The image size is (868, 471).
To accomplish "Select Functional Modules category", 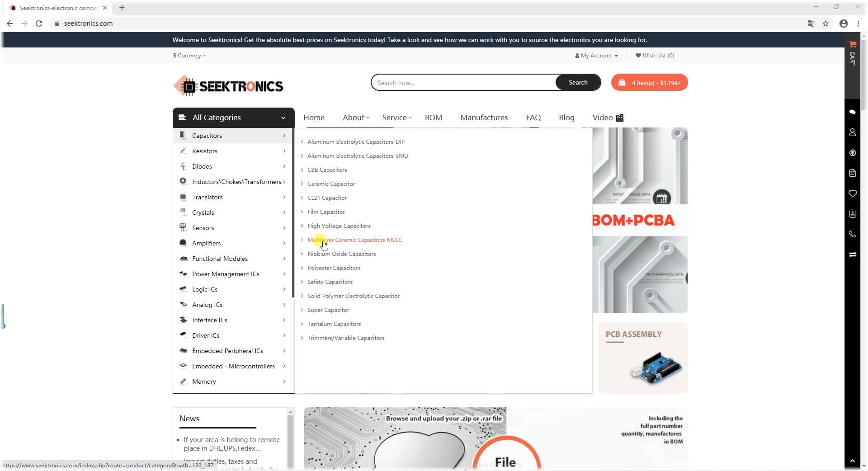I will click(x=233, y=259).
